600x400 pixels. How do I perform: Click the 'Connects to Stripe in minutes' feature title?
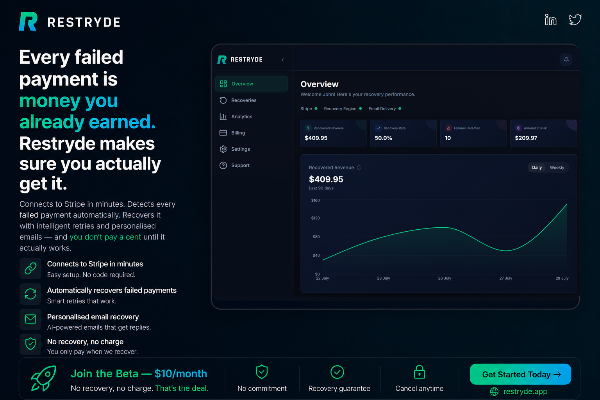click(95, 264)
